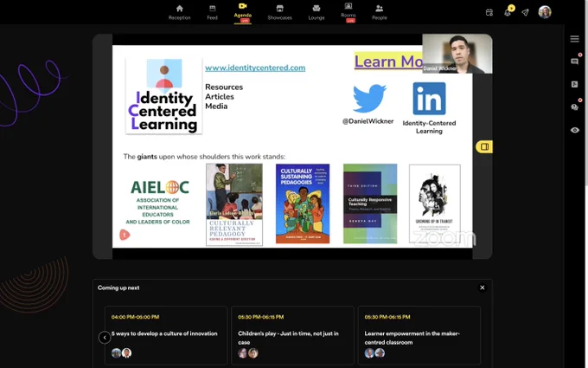Go to the Feed tab
This screenshot has height=368, width=588.
click(x=212, y=12)
